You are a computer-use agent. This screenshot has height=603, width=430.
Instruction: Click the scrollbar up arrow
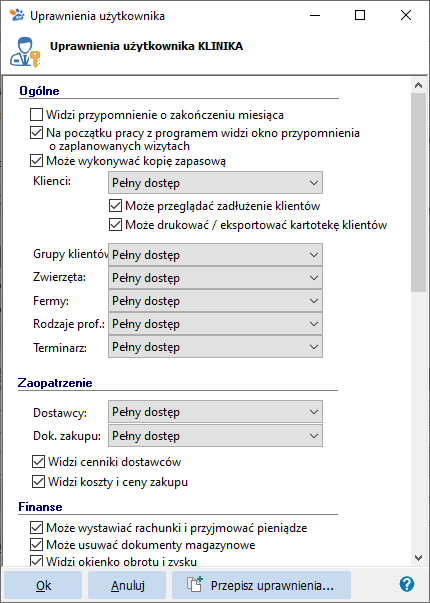click(x=418, y=85)
